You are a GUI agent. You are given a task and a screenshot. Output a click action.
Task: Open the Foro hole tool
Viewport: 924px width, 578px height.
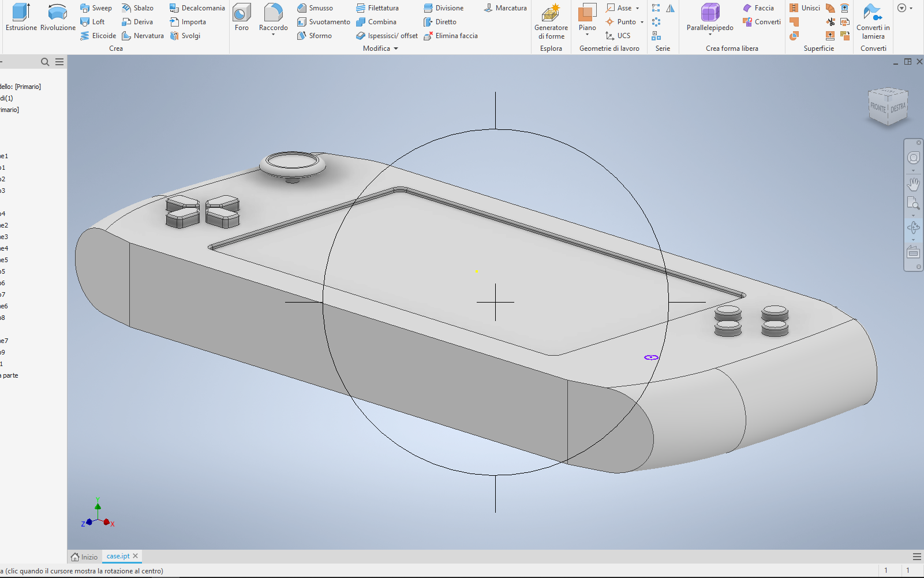pyautogui.click(x=242, y=17)
